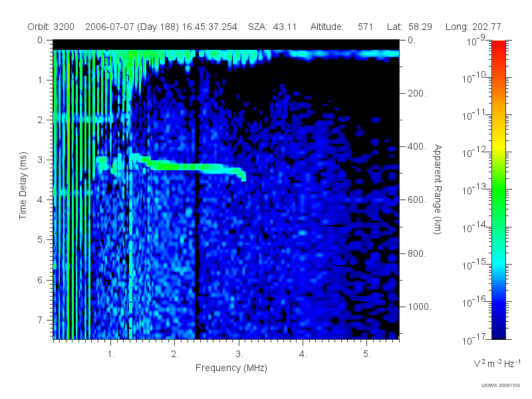The width and height of the screenshot is (532, 399).
Task: Click time delay tick label '4.'
Action: tap(41, 200)
